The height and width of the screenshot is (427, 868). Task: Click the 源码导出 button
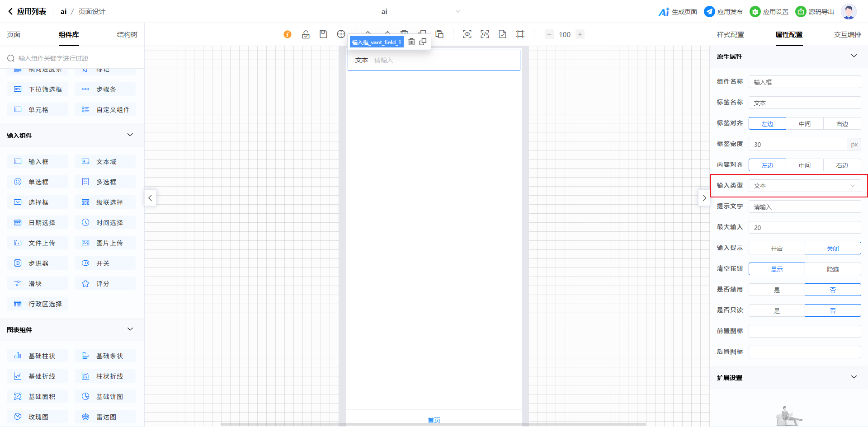[815, 12]
